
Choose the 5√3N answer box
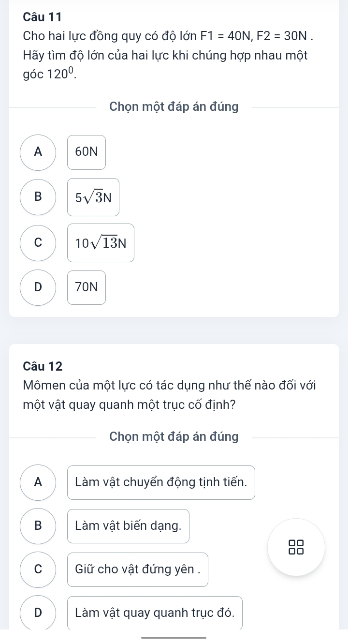pos(93,197)
